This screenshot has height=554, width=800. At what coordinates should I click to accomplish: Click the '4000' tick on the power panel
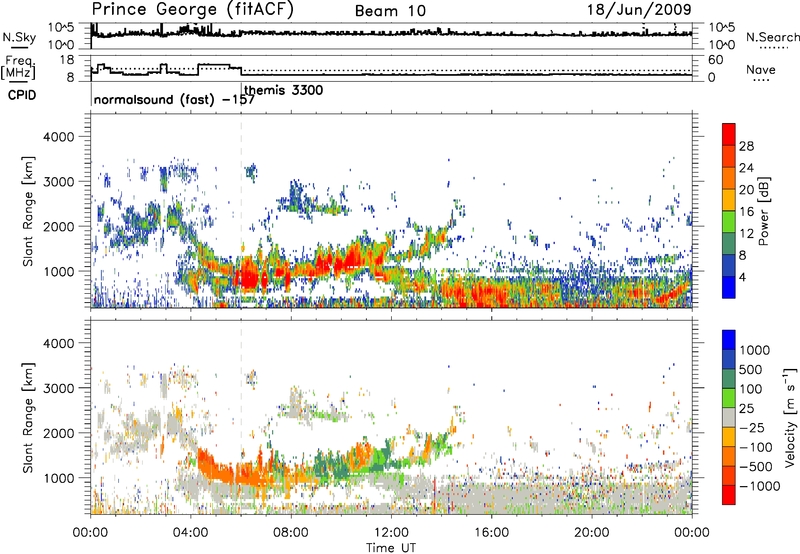pos(59,137)
